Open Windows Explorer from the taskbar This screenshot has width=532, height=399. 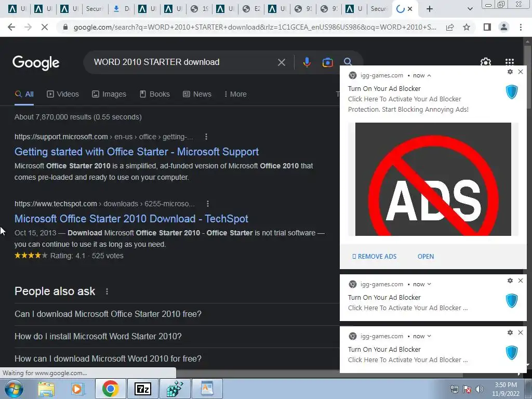(46, 389)
